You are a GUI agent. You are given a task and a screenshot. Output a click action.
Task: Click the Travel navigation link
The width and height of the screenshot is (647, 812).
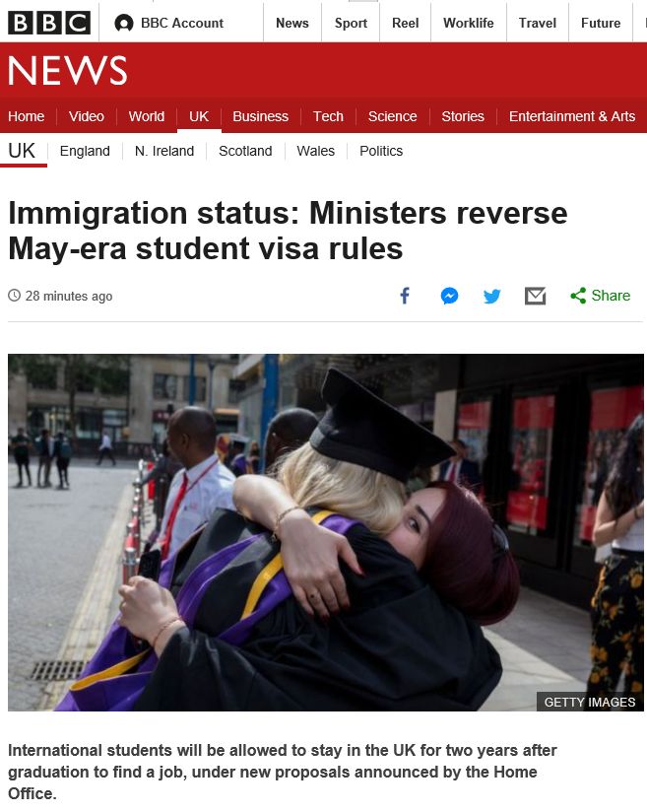click(538, 24)
